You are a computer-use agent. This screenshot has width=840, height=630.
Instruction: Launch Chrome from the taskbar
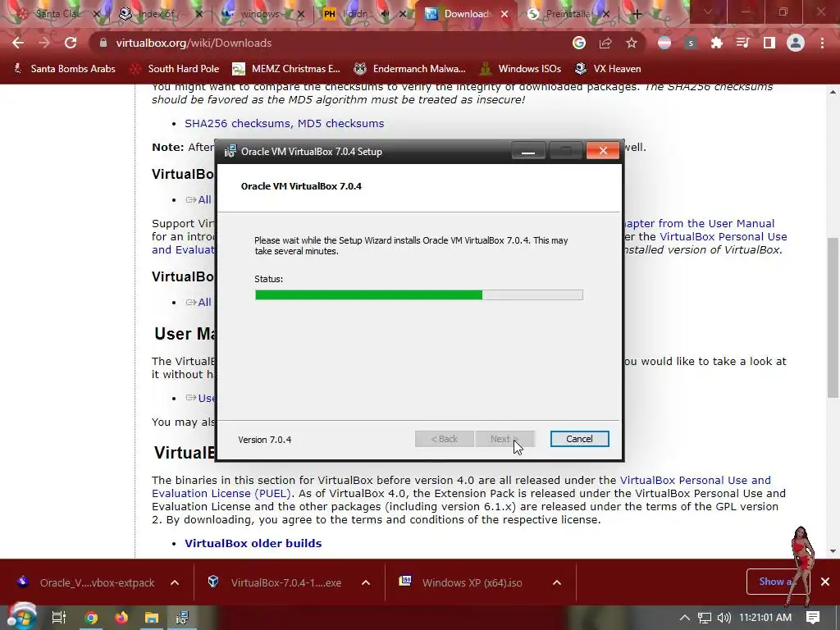(x=91, y=618)
